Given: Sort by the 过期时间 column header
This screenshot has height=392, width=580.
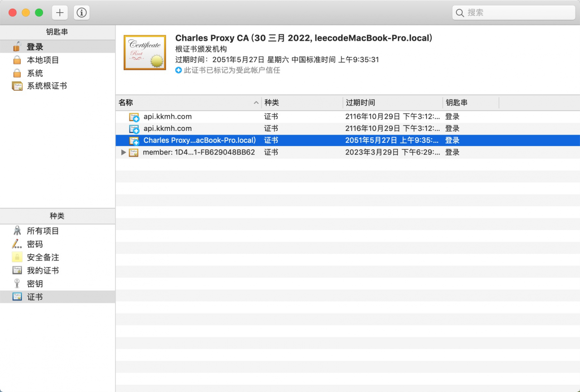Looking at the screenshot, I should [393, 103].
